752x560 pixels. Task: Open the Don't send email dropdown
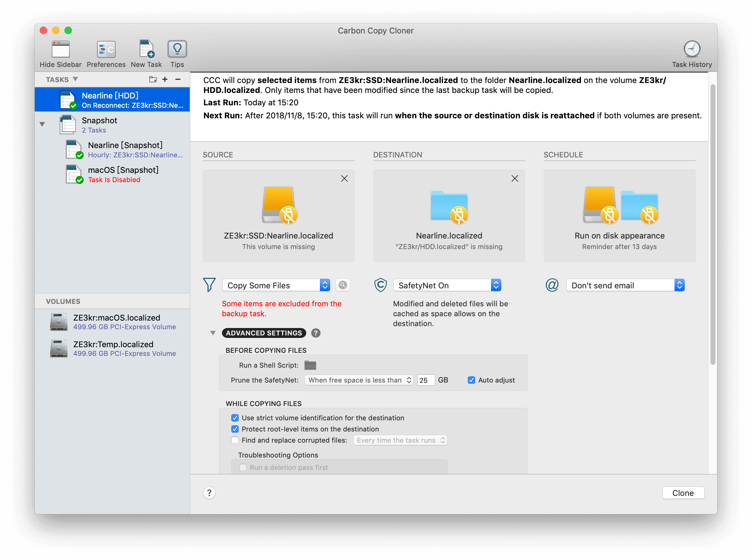625,286
